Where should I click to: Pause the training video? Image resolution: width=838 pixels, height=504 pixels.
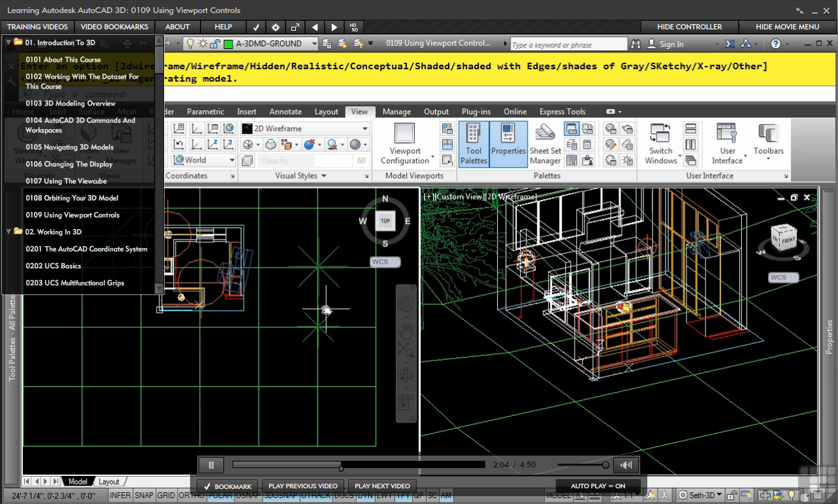coord(212,465)
